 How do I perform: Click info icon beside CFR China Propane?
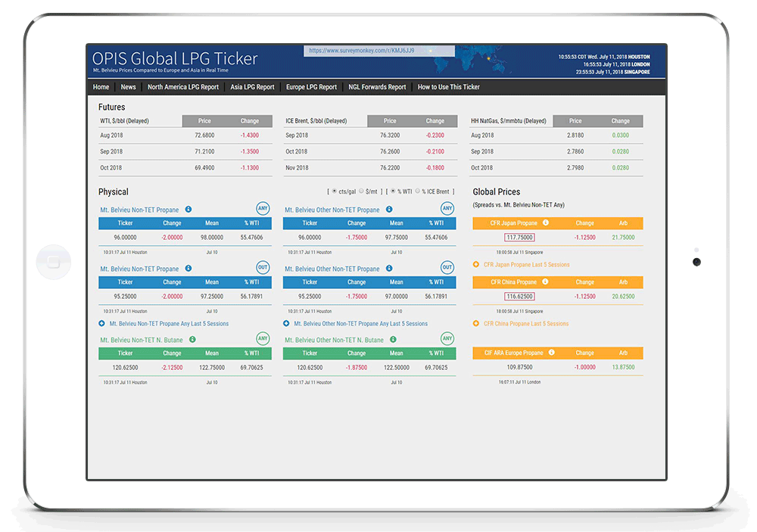545,282
